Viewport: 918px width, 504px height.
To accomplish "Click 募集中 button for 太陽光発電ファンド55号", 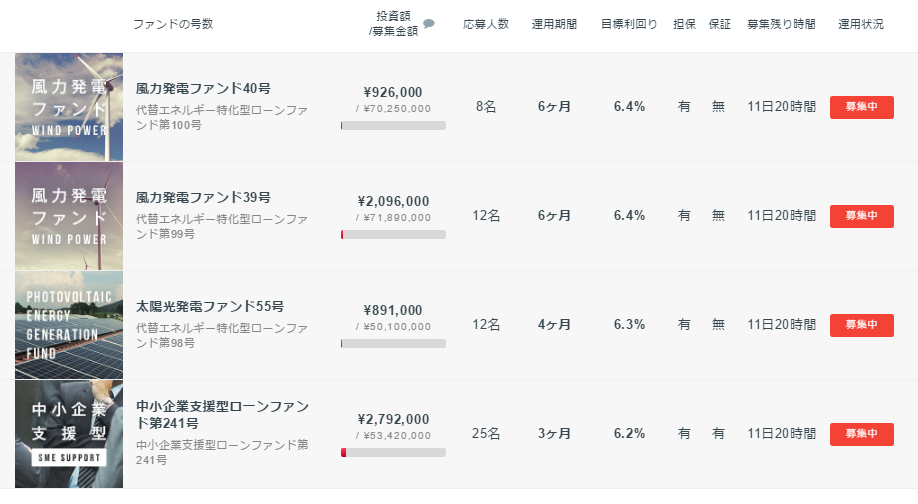I will point(861,325).
